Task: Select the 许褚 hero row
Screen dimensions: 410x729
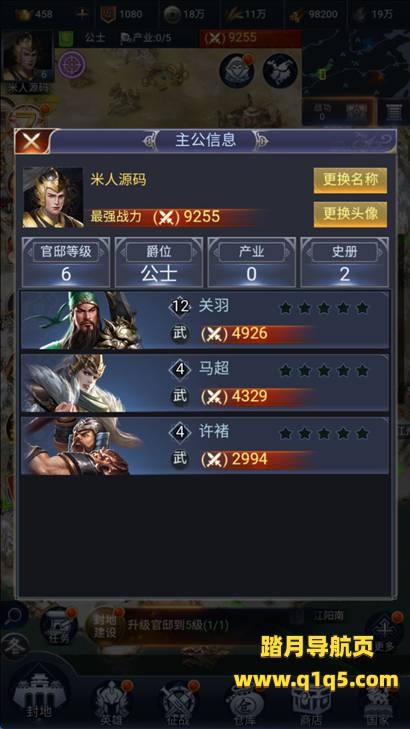Action: 205,446
